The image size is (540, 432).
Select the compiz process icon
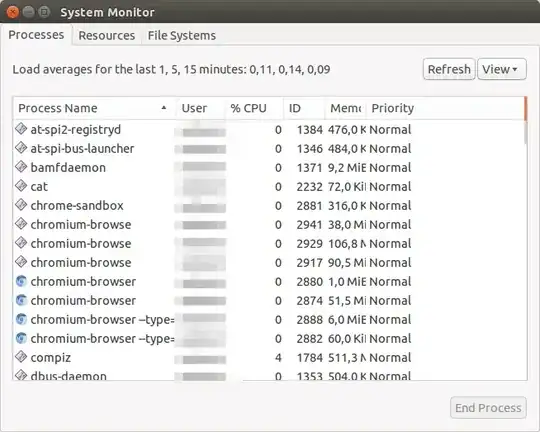point(21,357)
